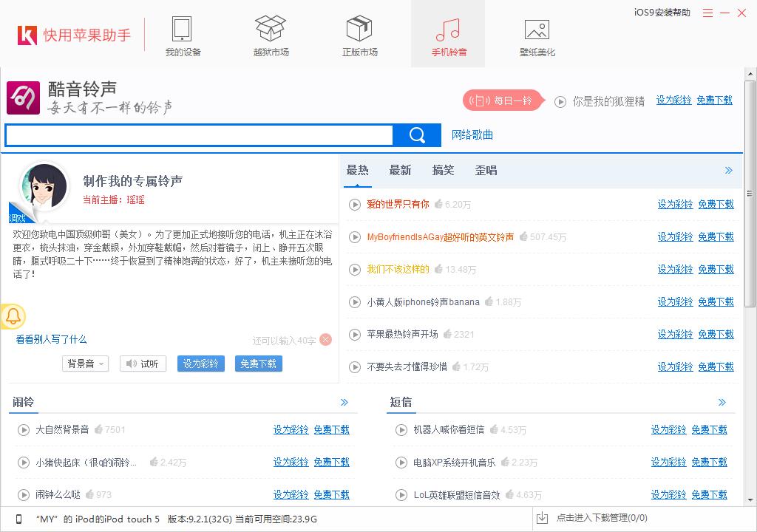
Task: Play the 爱的世界只有你 ringtone
Action: (354, 204)
